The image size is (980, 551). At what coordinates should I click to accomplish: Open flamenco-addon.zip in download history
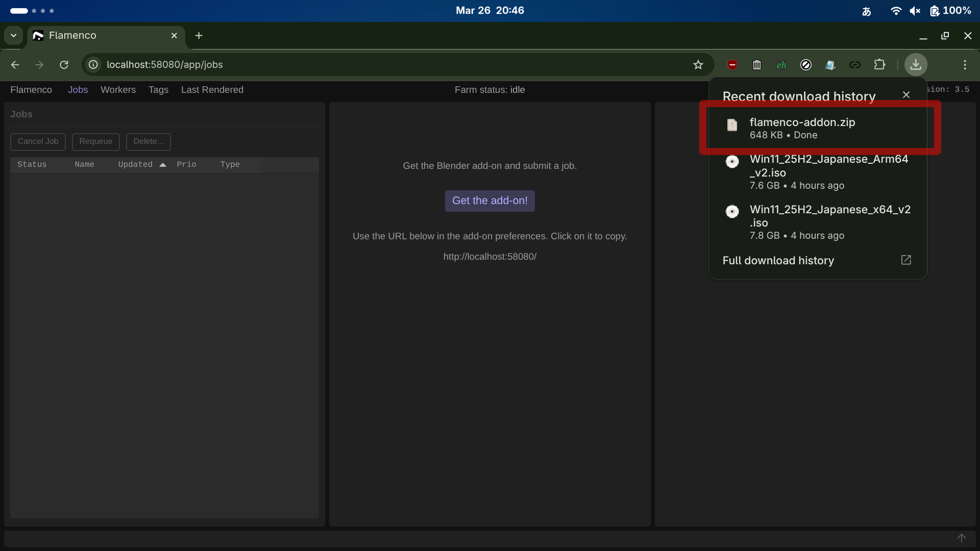point(818,128)
